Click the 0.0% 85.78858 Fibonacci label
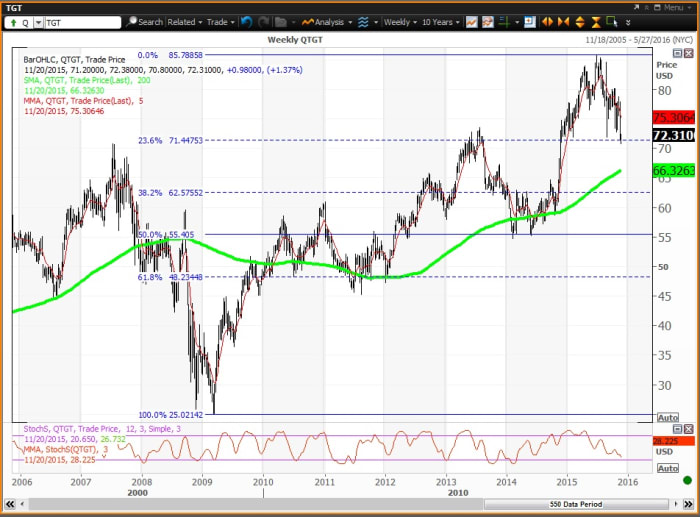The height and width of the screenshot is (517, 700). pyautogui.click(x=170, y=55)
